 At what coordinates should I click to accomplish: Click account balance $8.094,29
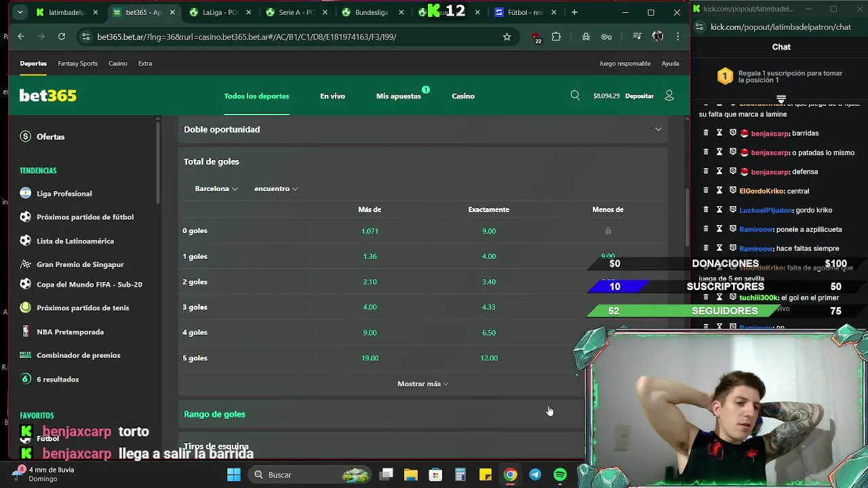coord(606,96)
